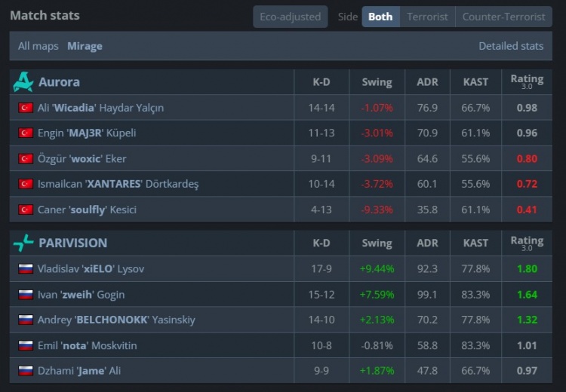The image size is (566, 392).
Task: Click the Aurora team logo icon
Action: [23, 81]
